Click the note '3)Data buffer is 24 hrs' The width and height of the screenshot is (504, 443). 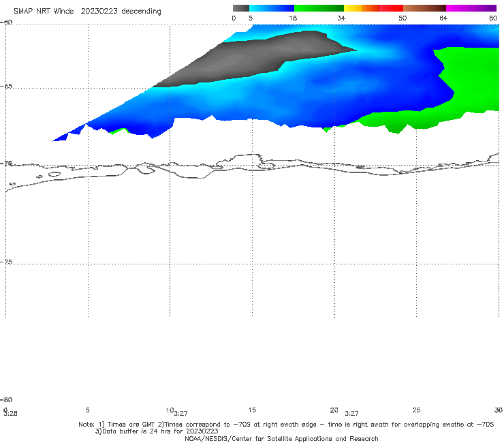157,431
